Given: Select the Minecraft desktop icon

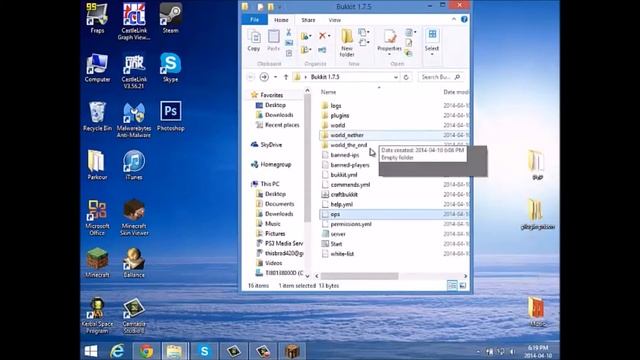Looking at the screenshot, I should (97, 263).
